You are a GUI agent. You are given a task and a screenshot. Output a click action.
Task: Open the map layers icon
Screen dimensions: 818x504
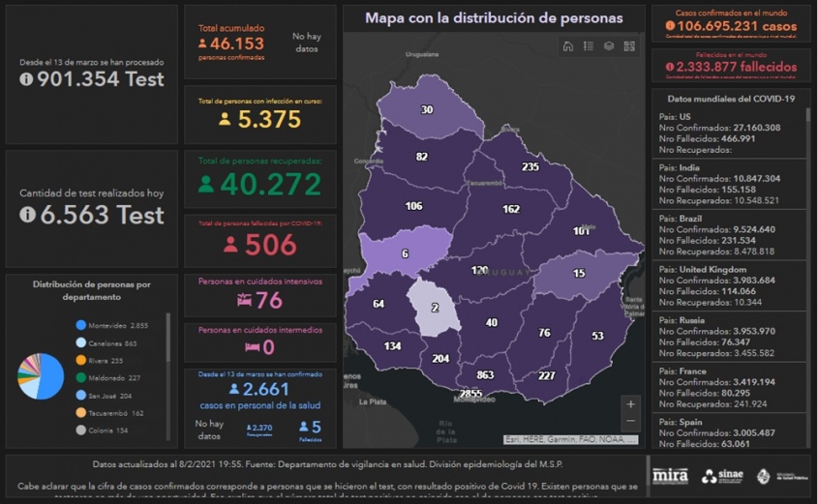coord(609,46)
